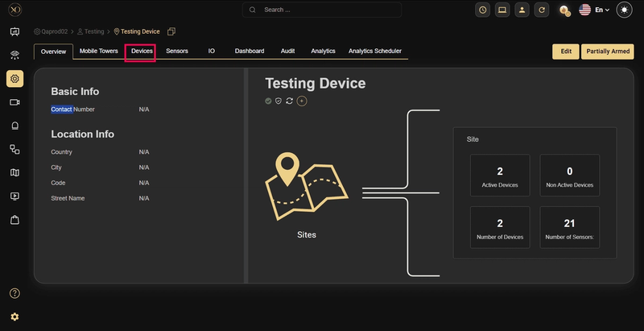Open the presentation board sidebar icon
The height and width of the screenshot is (331, 644).
click(x=14, y=31)
